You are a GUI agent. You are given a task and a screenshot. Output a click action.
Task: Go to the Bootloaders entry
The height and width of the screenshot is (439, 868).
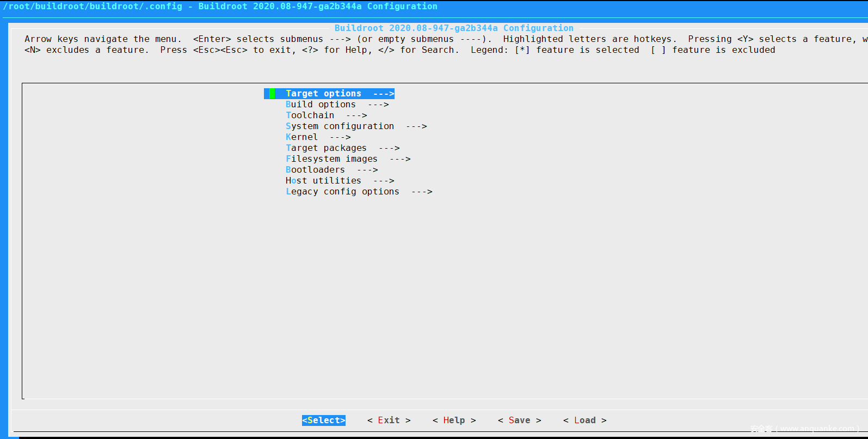click(x=315, y=170)
